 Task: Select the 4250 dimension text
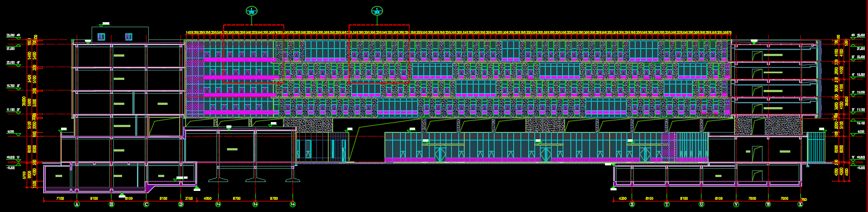pos(622,198)
